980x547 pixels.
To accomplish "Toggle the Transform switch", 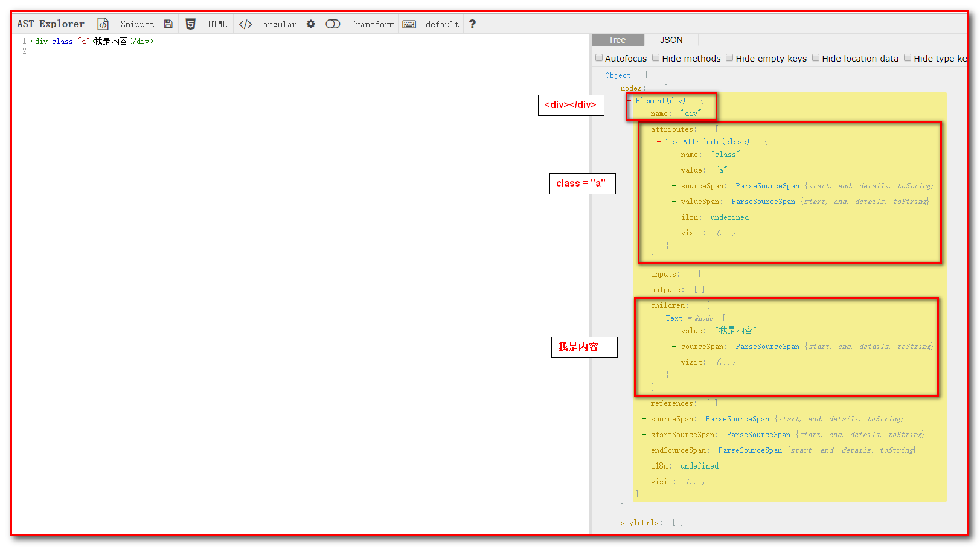I will (333, 24).
